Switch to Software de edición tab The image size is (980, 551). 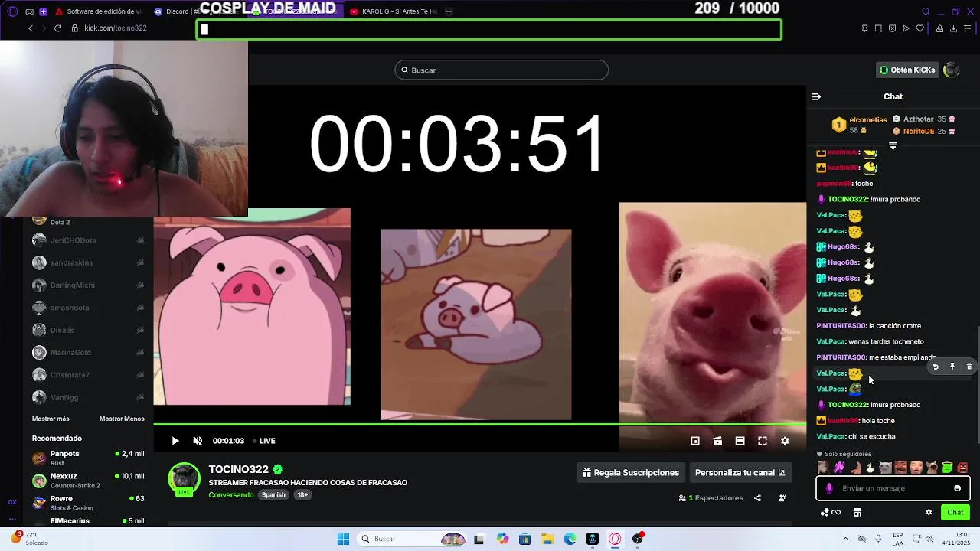(x=100, y=11)
